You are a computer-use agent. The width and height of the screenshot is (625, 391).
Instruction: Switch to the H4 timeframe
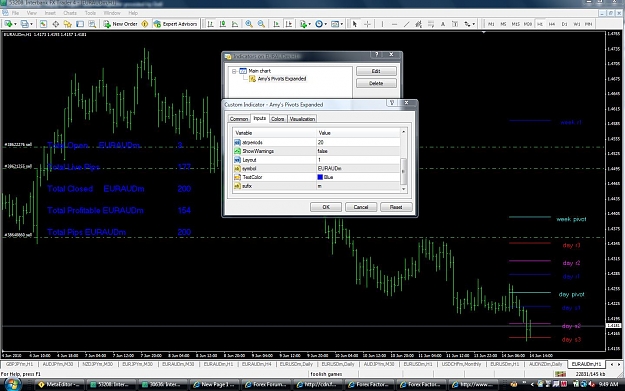(x=552, y=24)
